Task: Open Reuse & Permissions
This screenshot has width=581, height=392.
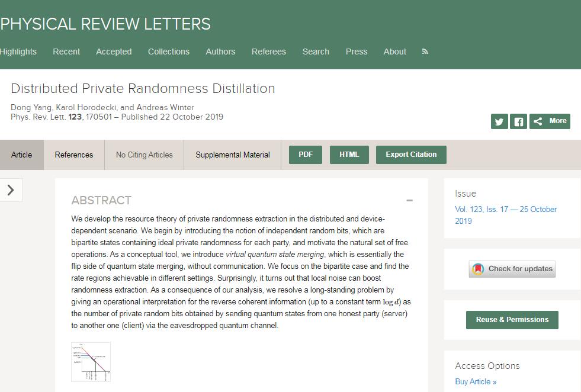Action: pyautogui.click(x=512, y=320)
